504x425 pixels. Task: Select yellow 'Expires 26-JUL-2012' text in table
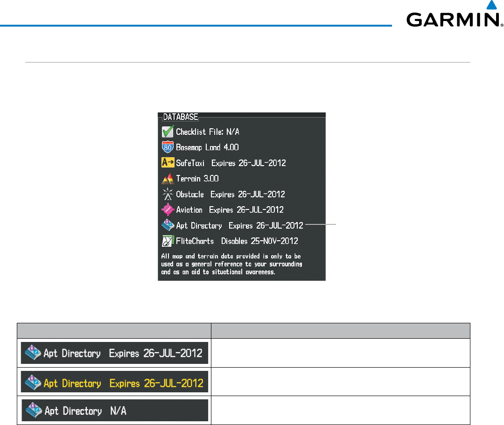click(x=156, y=383)
